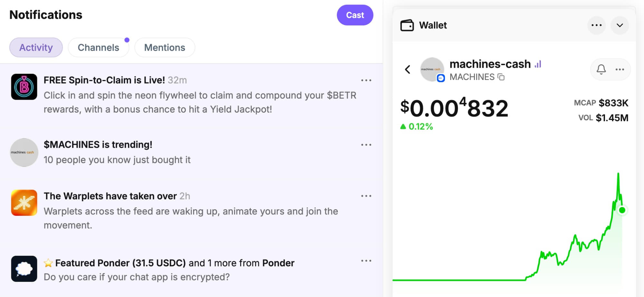Open more options for machines-cash token
This screenshot has width=644, height=297.
click(620, 69)
